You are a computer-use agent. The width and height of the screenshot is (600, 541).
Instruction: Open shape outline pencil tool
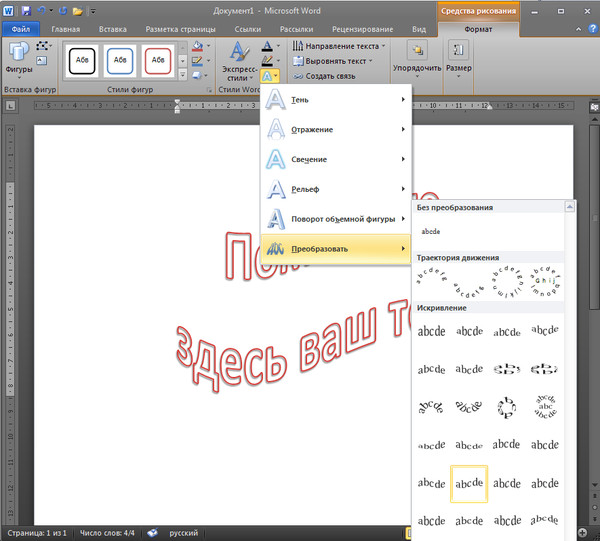click(197, 60)
